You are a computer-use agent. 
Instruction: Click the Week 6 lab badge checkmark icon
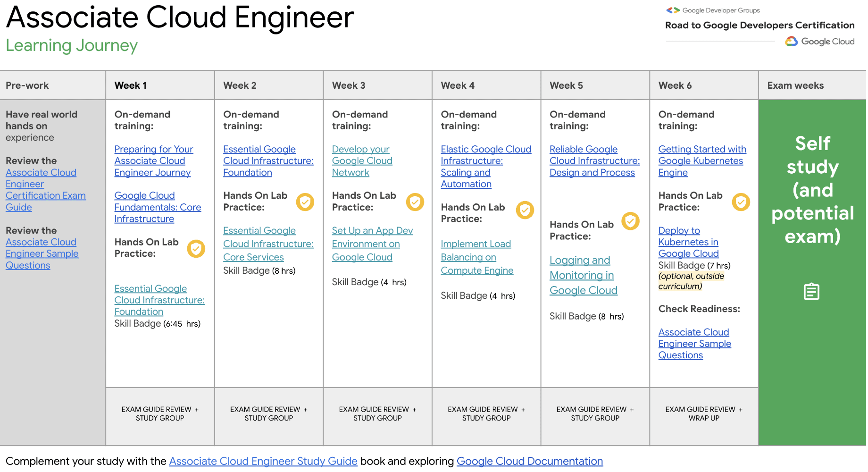click(x=741, y=202)
